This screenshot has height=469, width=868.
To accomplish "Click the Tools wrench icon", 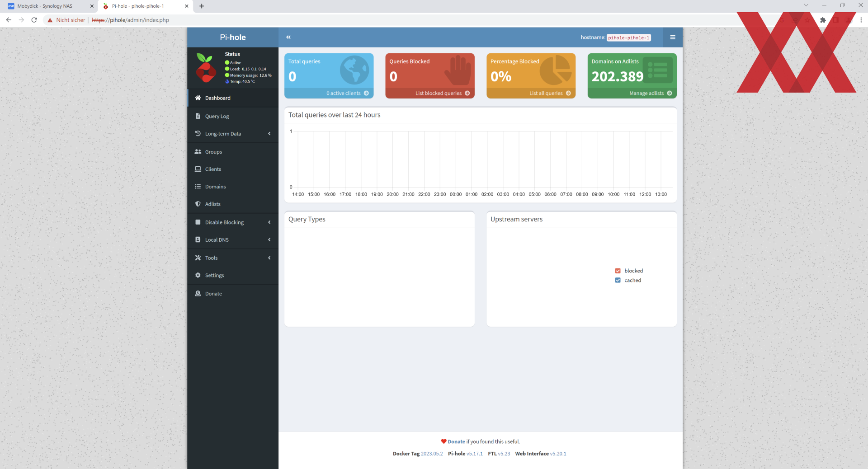I will (198, 258).
